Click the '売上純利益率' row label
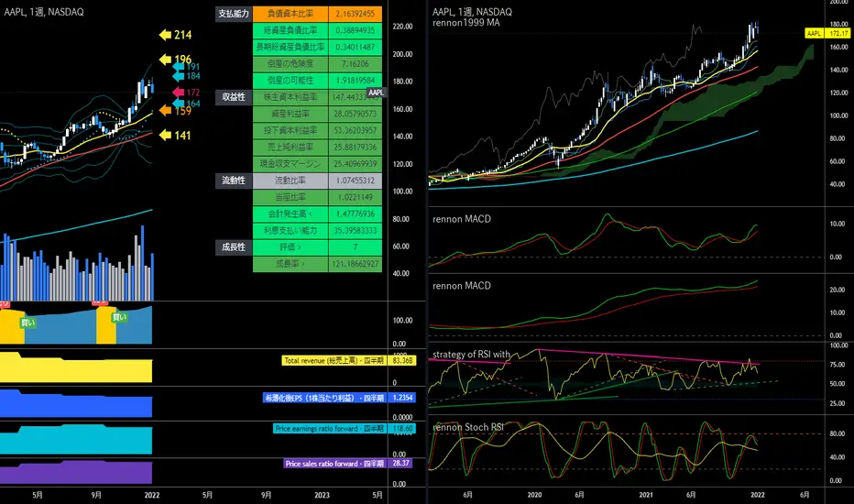 coord(290,148)
